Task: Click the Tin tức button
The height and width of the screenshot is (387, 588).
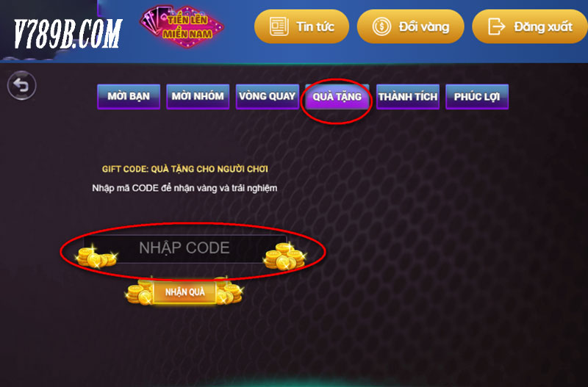Action: 301,26
